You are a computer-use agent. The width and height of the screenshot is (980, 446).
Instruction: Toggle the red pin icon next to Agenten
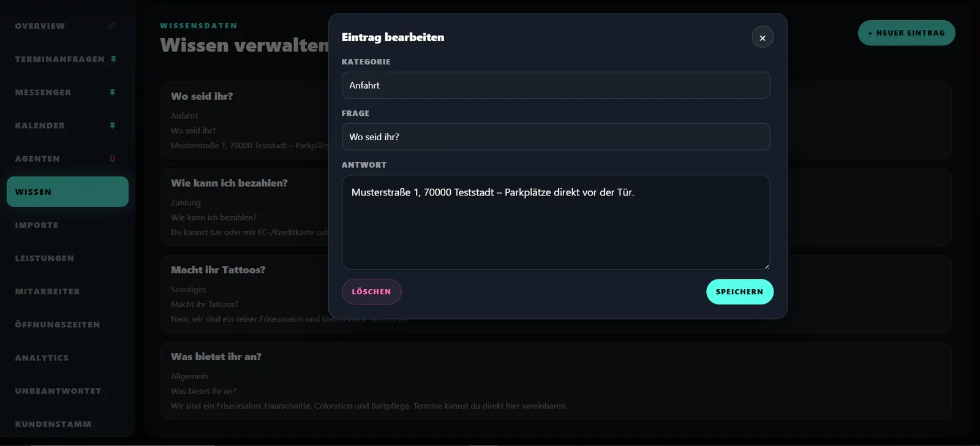[112, 159]
